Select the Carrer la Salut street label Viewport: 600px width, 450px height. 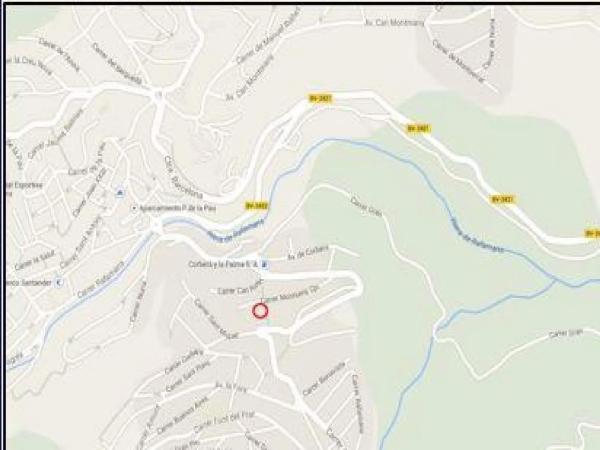35,260
